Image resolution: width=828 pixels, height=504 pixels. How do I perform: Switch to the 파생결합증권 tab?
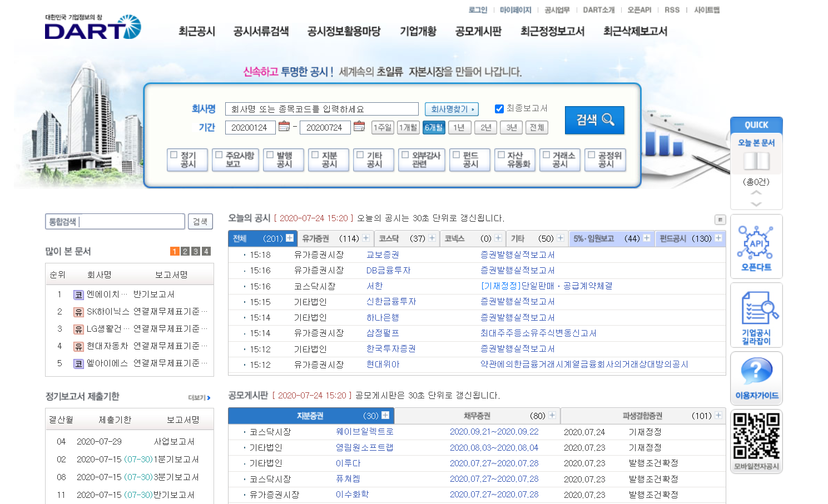[643, 416]
